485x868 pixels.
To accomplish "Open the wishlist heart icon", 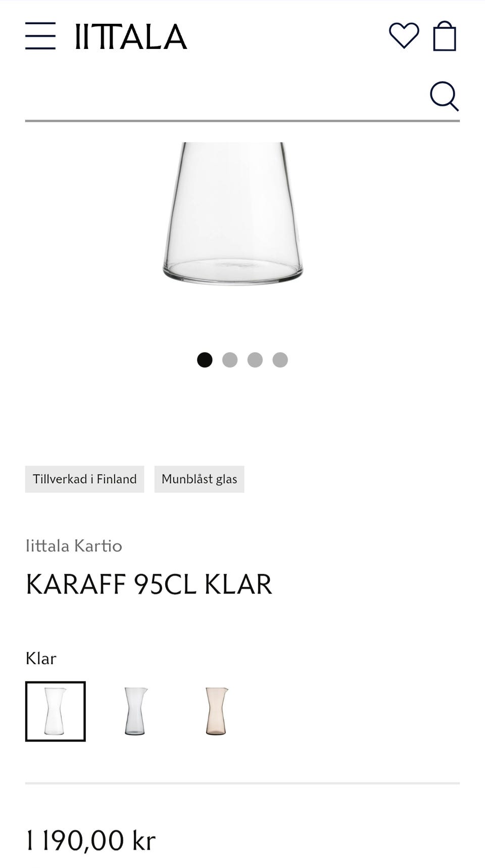I will click(x=404, y=36).
